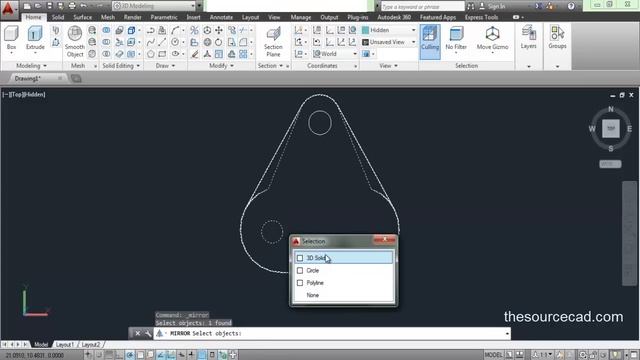Click the Erase tool in Modify panel
Viewport: 640px width, 360px height.
click(195, 54)
